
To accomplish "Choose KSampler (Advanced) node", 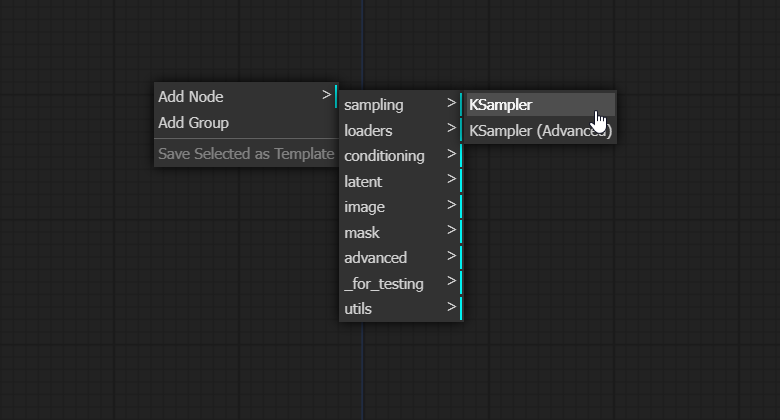I will pyautogui.click(x=541, y=131).
